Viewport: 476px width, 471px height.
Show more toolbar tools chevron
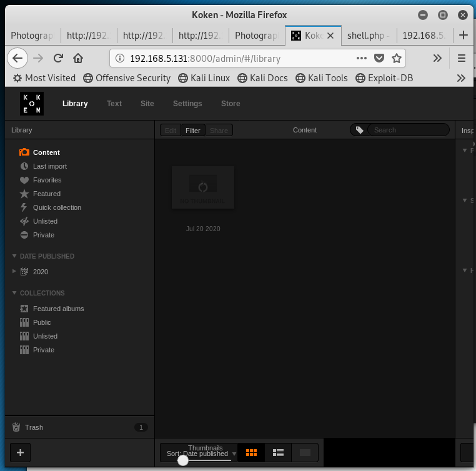[x=437, y=58]
